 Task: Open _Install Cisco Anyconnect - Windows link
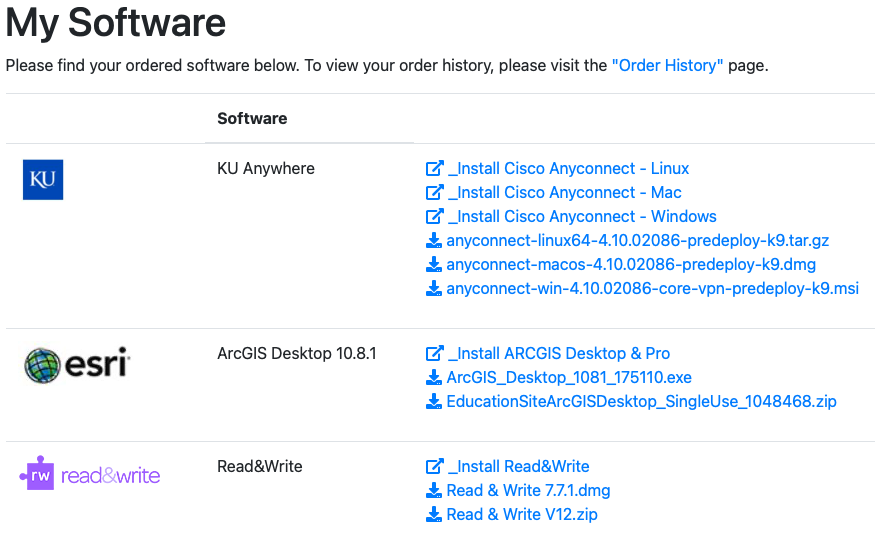pyautogui.click(x=582, y=216)
